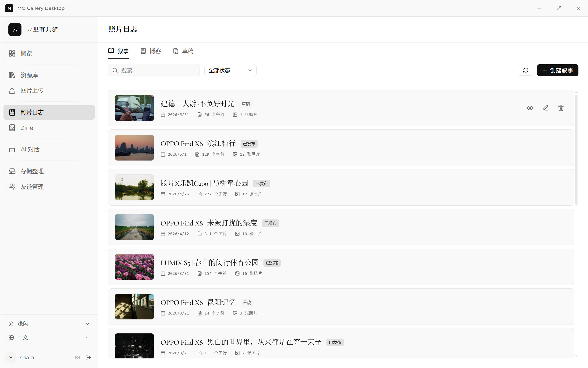Open 存储整理 storage page
This screenshot has height=368, width=588.
[x=49, y=171]
